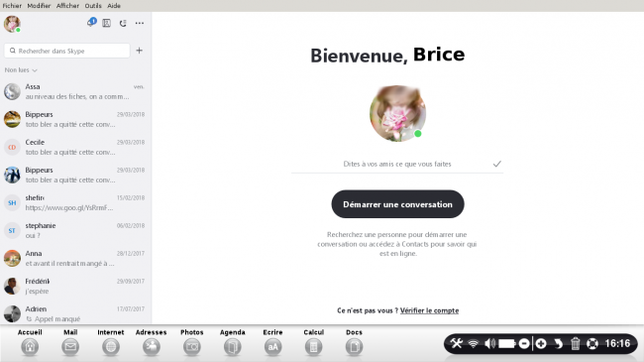The image size is (644, 362).
Task: Open the three-dots more options menu
Action: click(140, 23)
